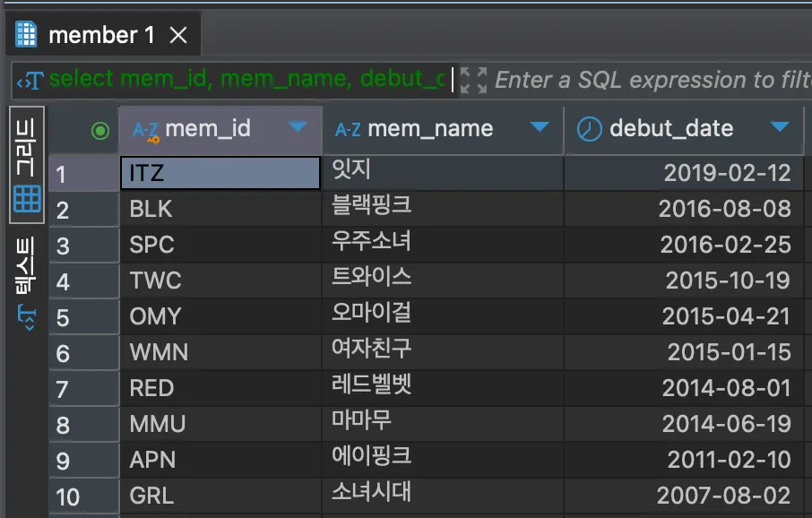Click the member 1 table grid icon
812x518 pixels.
(x=26, y=34)
